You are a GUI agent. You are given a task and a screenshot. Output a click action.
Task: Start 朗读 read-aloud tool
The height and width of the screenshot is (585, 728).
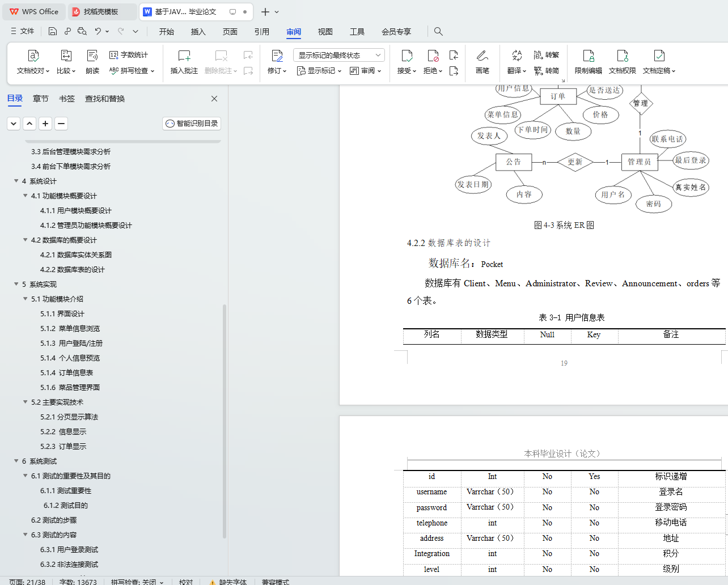[92, 62]
